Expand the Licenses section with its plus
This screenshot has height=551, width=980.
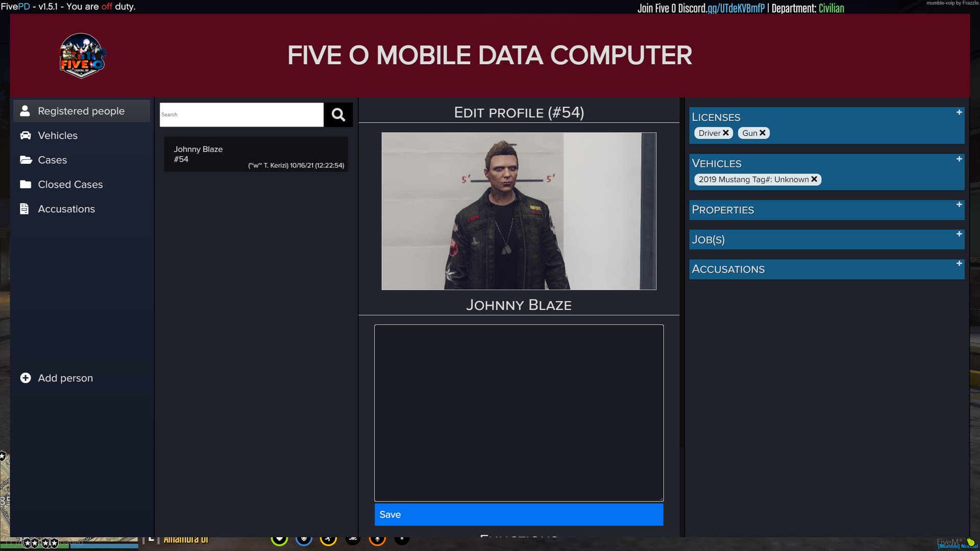(959, 112)
